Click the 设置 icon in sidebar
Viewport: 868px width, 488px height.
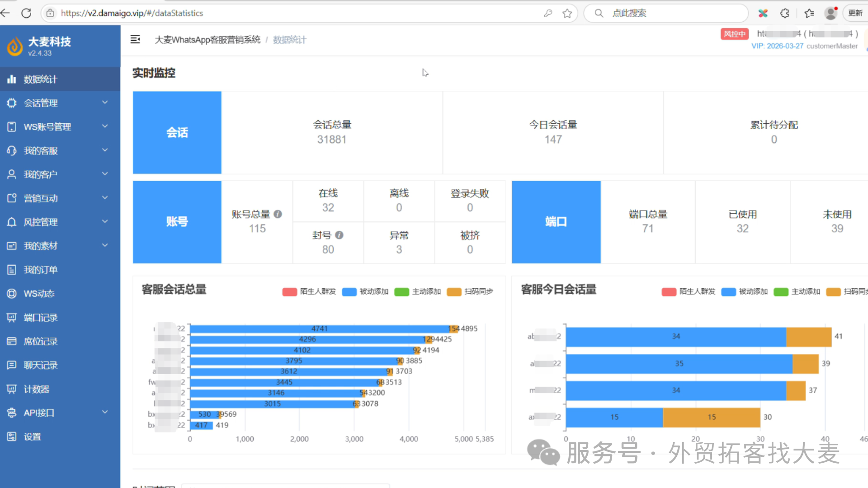point(12,437)
